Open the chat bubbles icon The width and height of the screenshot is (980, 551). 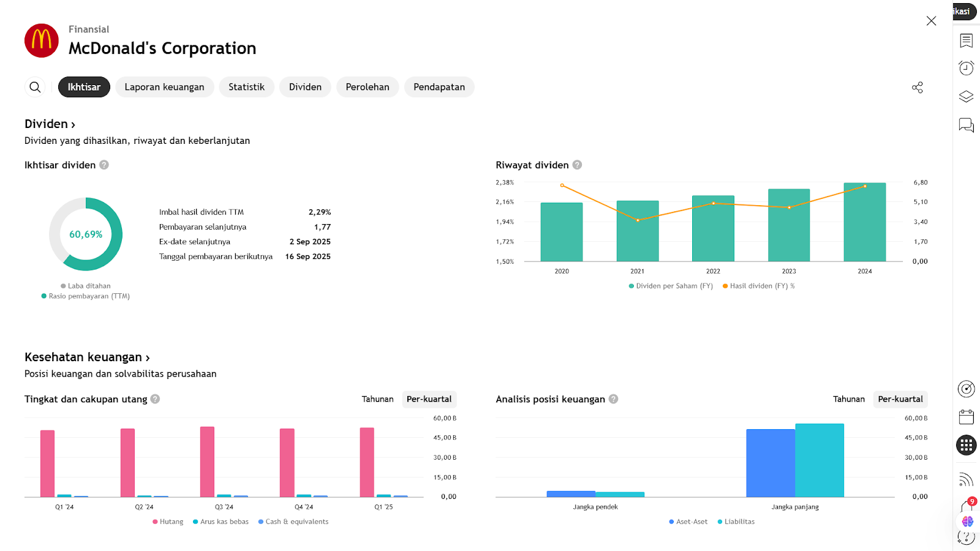pyautogui.click(x=966, y=125)
